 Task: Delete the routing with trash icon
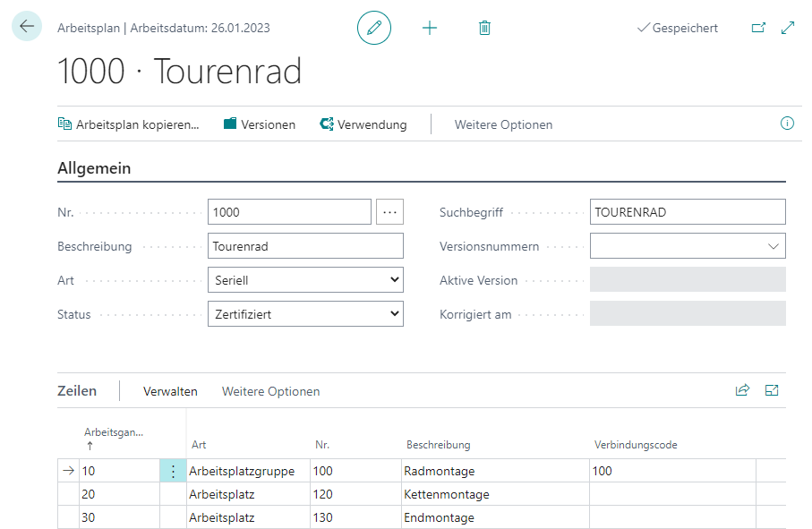coord(484,28)
